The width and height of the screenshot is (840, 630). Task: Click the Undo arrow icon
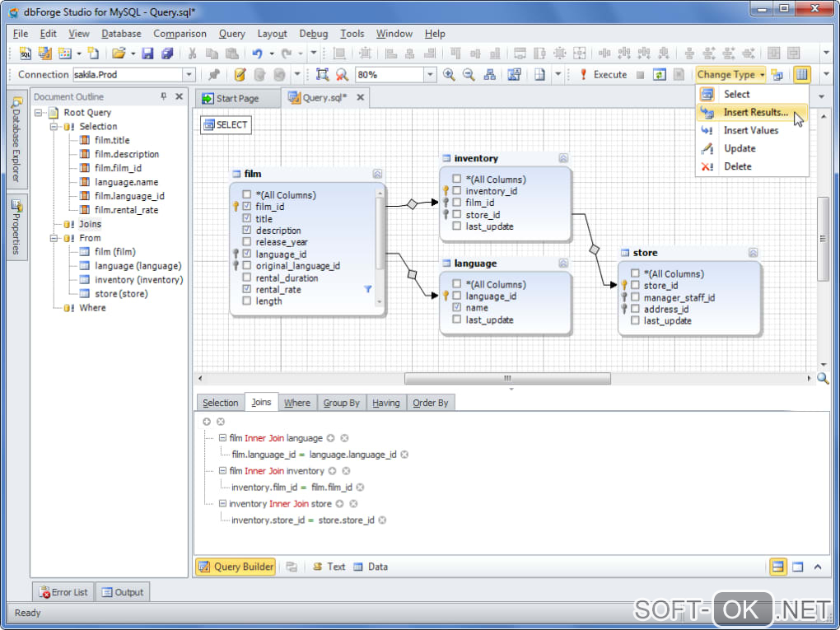(258, 54)
